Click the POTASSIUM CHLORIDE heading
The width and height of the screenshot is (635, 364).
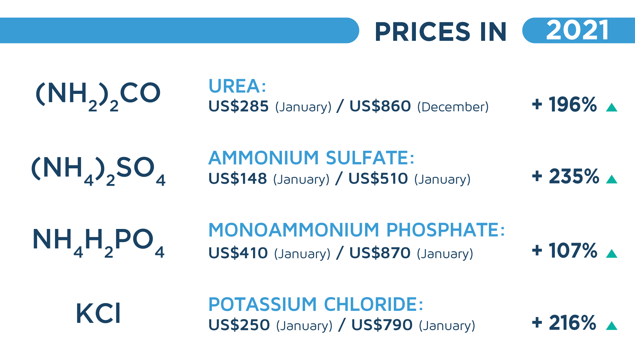pyautogui.click(x=316, y=304)
